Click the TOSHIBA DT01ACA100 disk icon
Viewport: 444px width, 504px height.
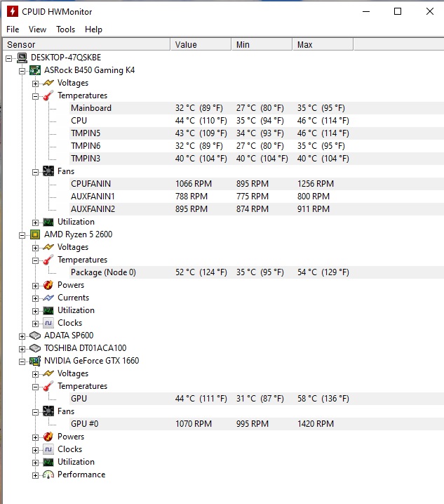(x=35, y=348)
